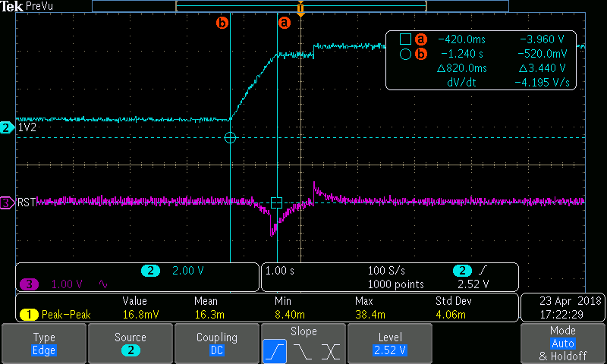This screenshot has height=364, width=607.
Task: Click the 16.3m mean measurement value
Action: tap(209, 315)
